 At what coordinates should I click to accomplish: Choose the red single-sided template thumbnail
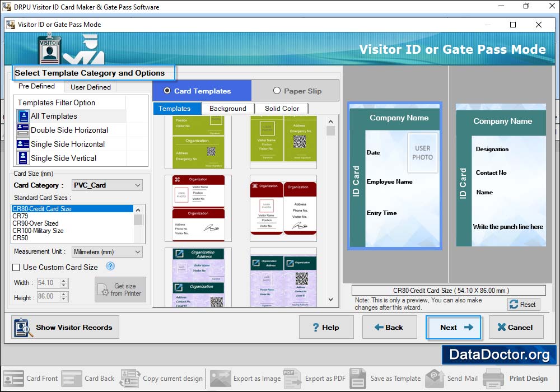[198, 208]
